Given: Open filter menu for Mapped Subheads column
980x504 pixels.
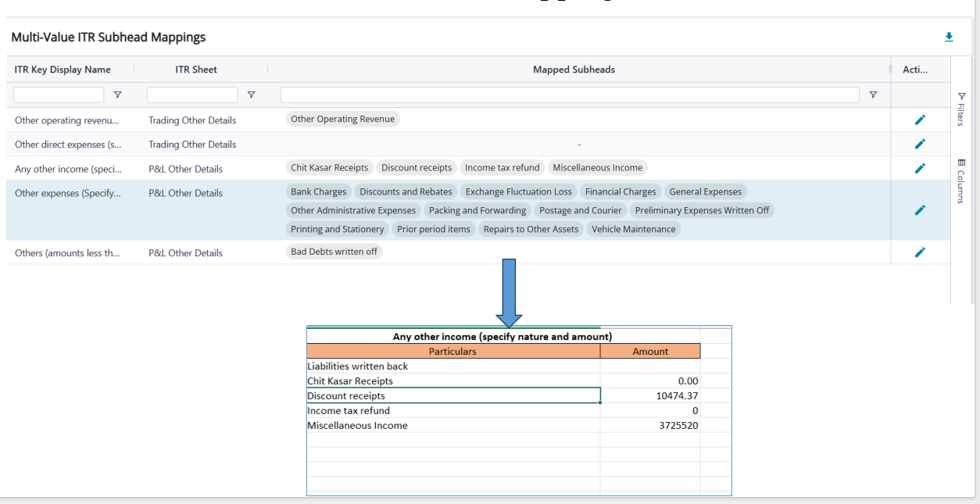Looking at the screenshot, I should 873,95.
